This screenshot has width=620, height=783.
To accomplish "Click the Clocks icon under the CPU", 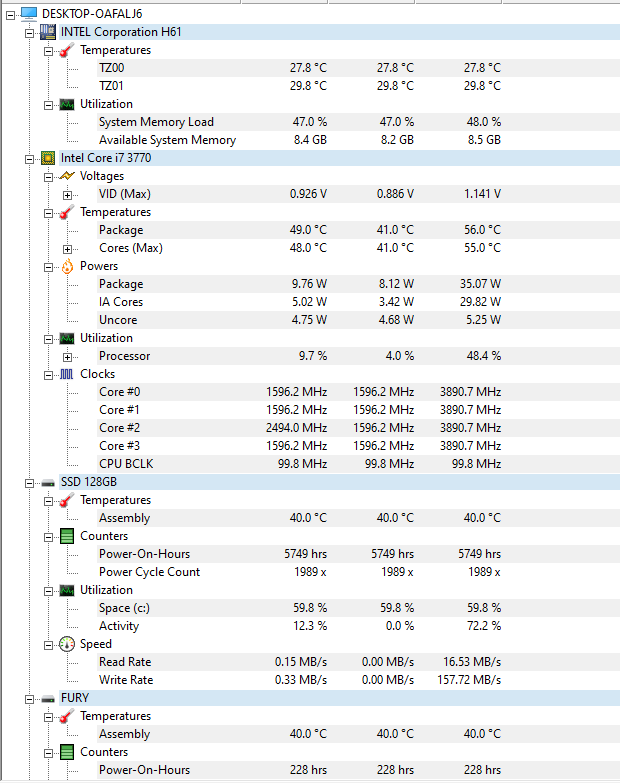I will [67, 373].
